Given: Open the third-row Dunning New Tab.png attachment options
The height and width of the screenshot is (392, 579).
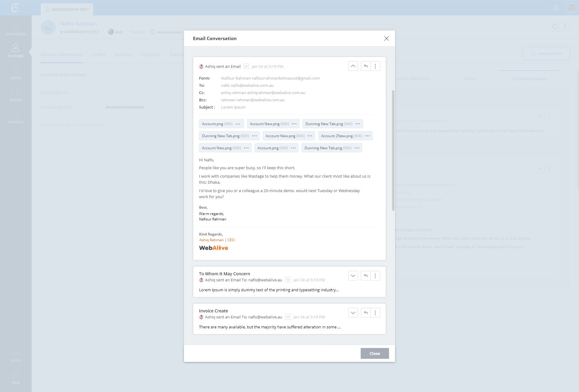Looking at the screenshot, I should pos(357,148).
